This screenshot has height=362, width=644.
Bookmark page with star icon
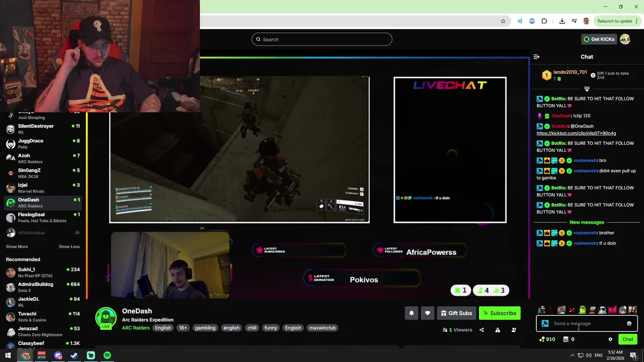click(x=503, y=21)
